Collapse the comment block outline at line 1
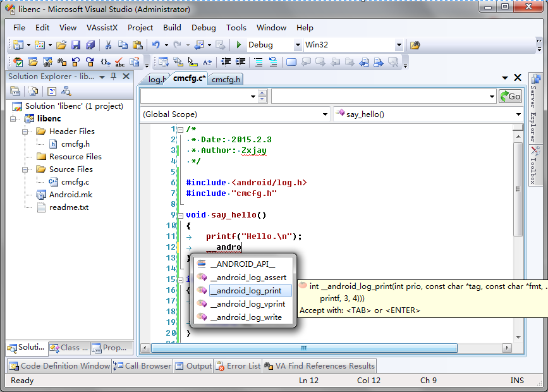The width and height of the screenshot is (548, 392). [x=180, y=130]
